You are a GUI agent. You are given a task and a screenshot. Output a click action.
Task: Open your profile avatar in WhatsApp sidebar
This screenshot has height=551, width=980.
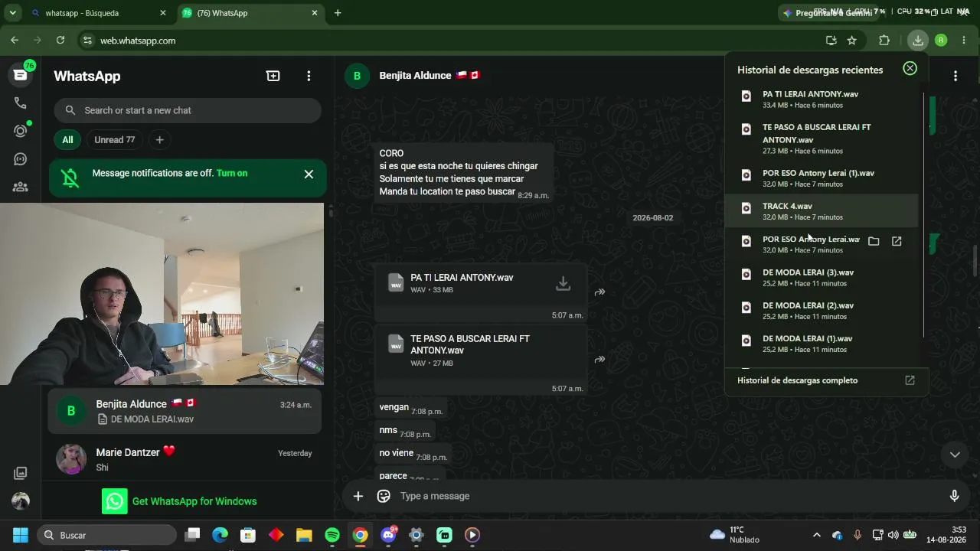(21, 500)
